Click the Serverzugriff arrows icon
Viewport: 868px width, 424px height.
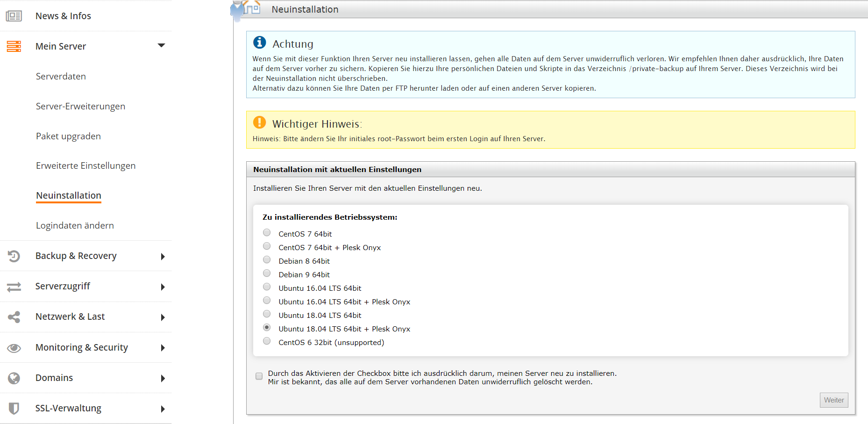click(14, 287)
